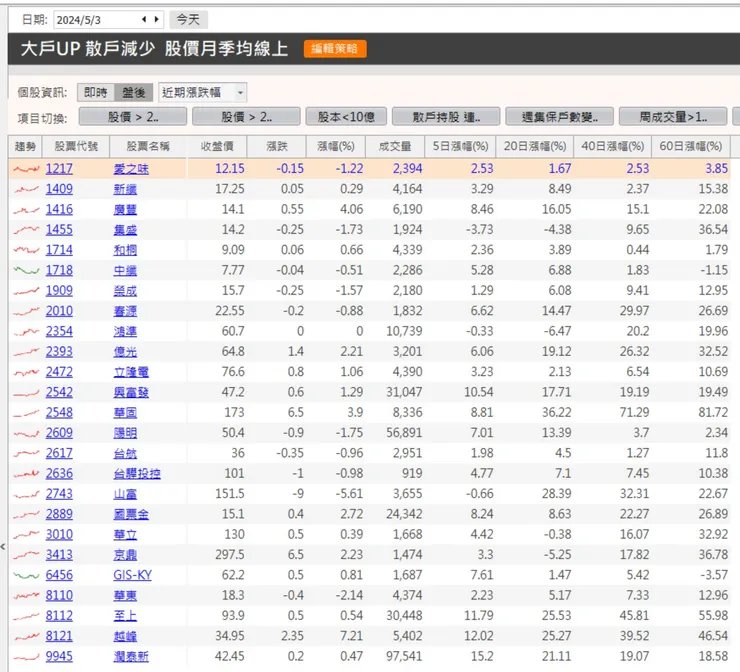
Task: Sort by 40日漲幅(%) column header
Action: point(613,146)
